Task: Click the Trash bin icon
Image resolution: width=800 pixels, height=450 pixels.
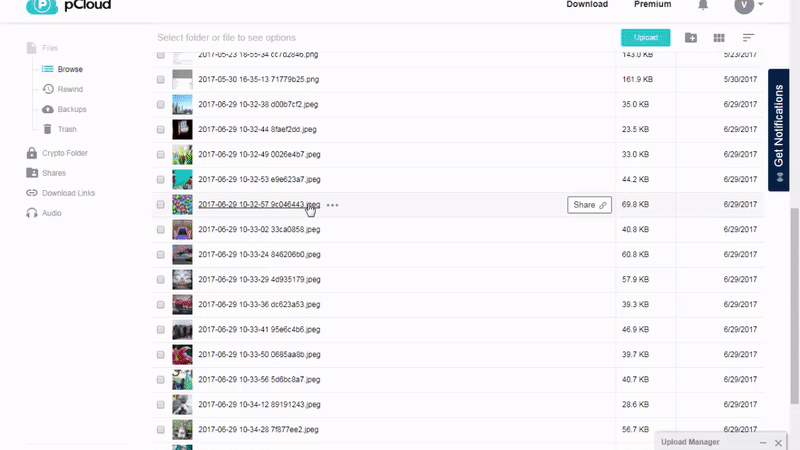Action: pyautogui.click(x=47, y=129)
